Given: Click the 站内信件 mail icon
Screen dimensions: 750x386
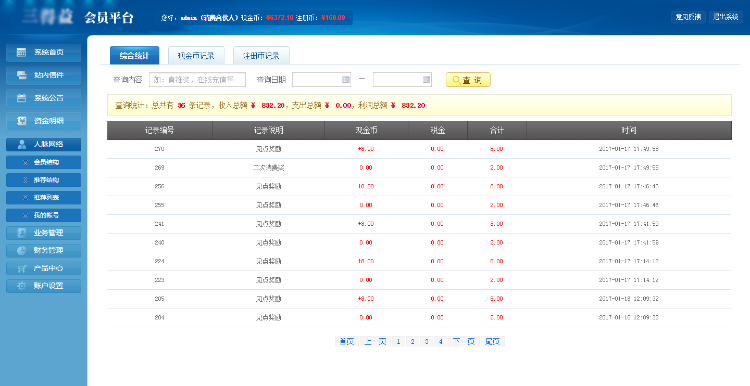Looking at the screenshot, I should pos(22,75).
